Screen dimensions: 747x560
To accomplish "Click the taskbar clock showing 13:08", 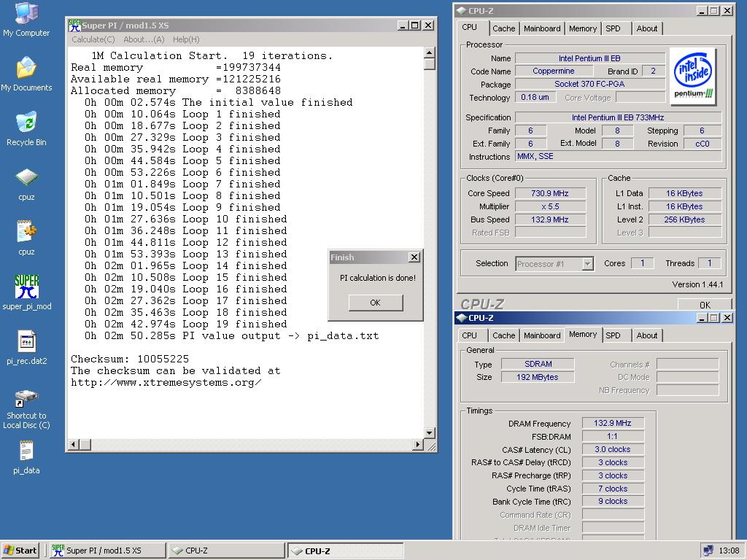I will (729, 551).
